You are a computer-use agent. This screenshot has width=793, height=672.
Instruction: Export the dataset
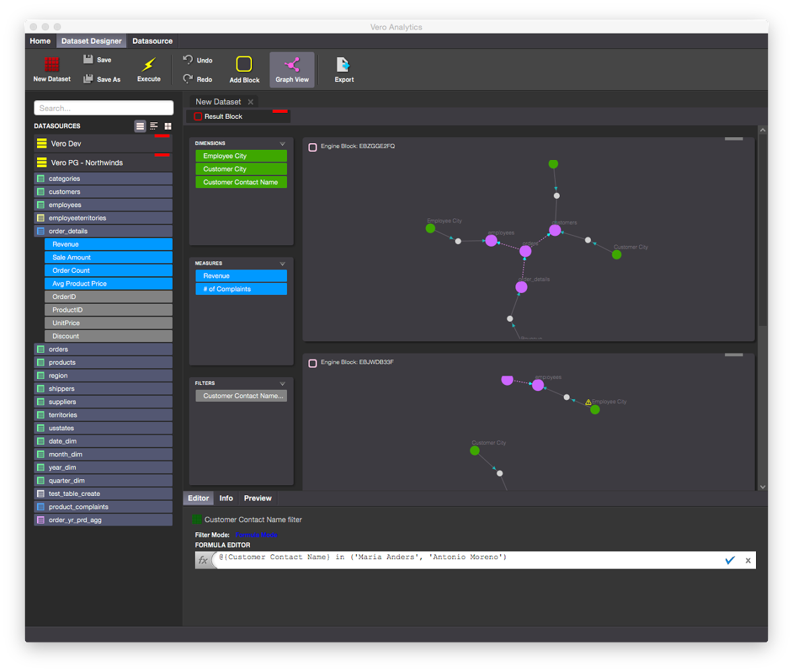(344, 69)
